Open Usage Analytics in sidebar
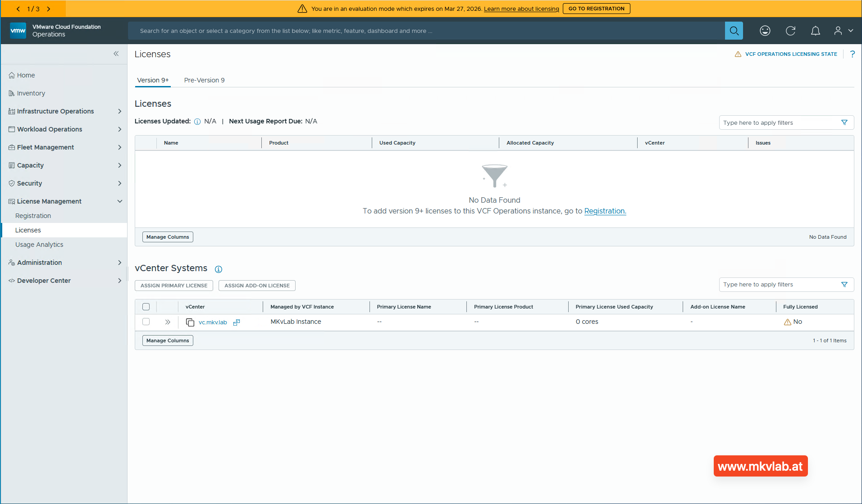Image resolution: width=862 pixels, height=504 pixels. [39, 245]
